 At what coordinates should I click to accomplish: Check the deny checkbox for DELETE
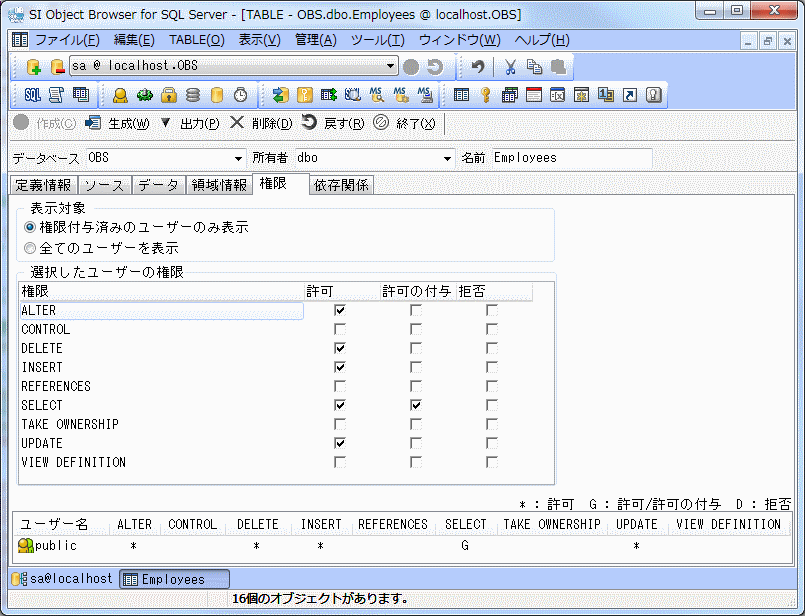492,349
